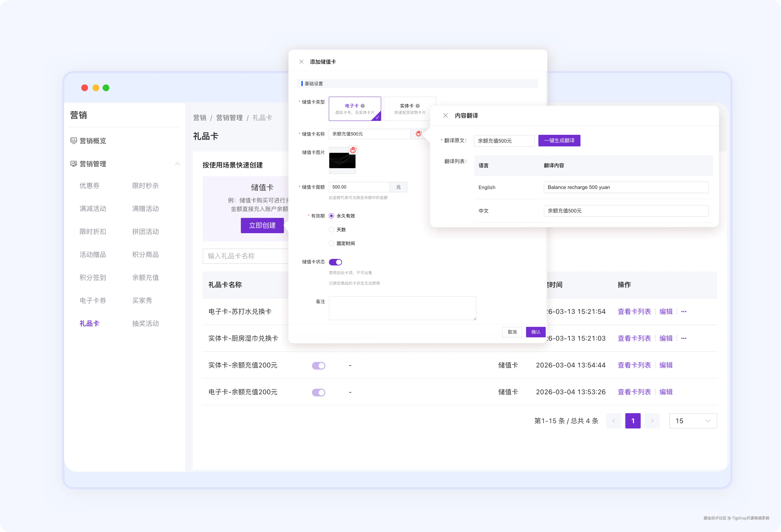
Task: Open 优惠券 sidebar menu item
Action: pos(89,186)
